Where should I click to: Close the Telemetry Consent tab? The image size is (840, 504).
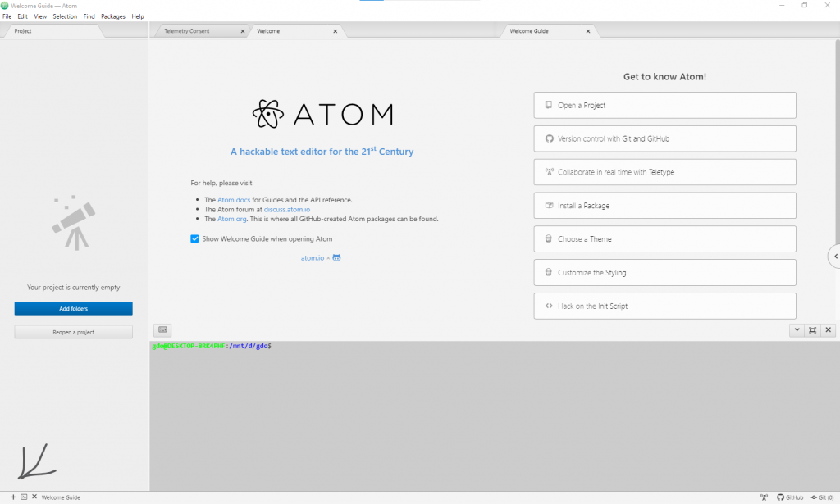[243, 31]
